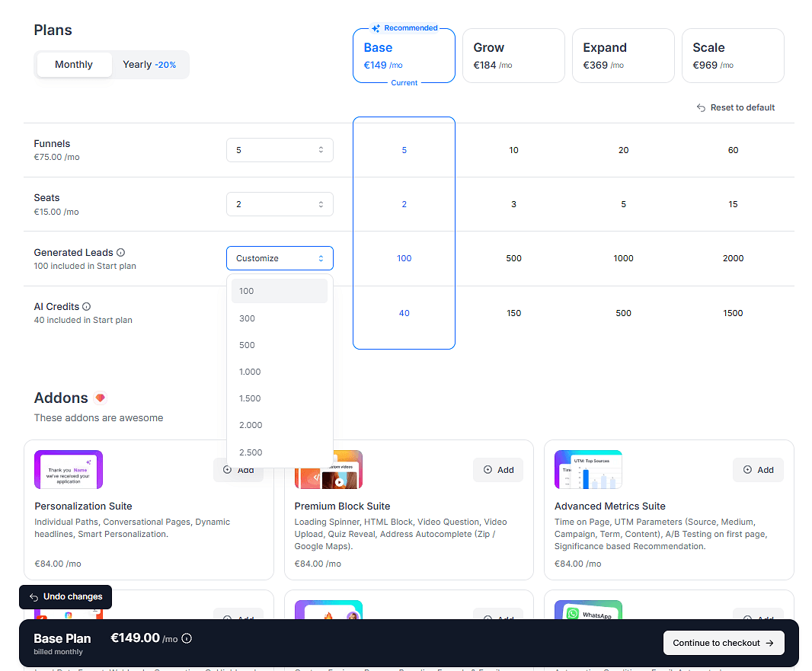Click the Funnels value 10 in Grow column
812x671 pixels.
pos(513,150)
